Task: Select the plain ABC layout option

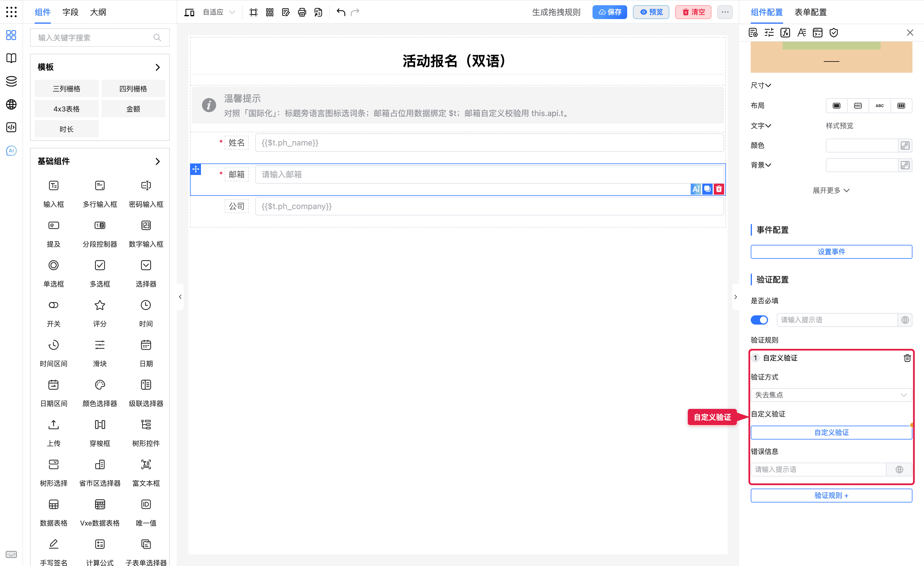Action: pyautogui.click(x=879, y=105)
